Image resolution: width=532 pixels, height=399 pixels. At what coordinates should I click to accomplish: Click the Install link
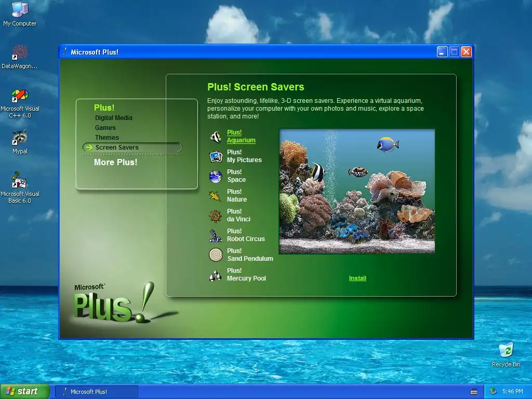click(x=357, y=278)
